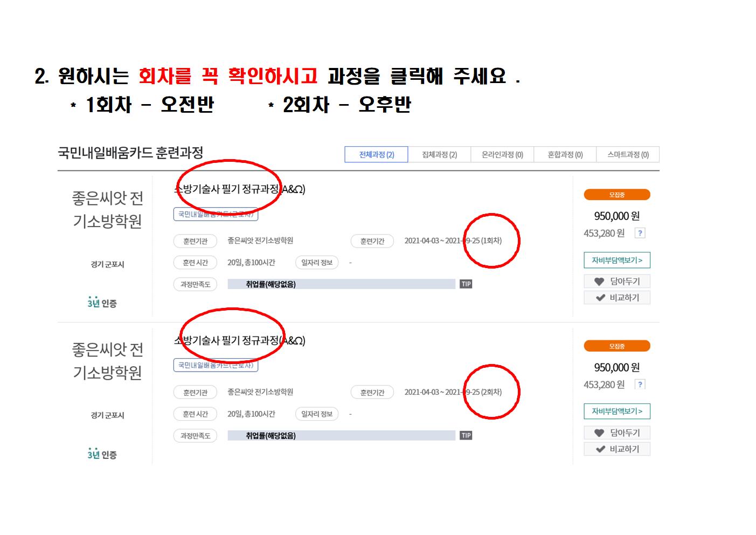Click the 모집중 badge on the 2회차 course

coord(617,346)
